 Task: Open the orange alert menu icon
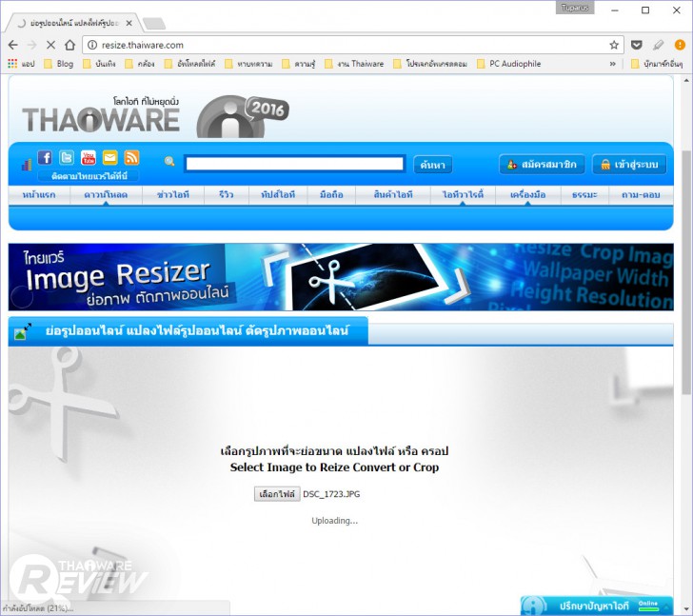pyautogui.click(x=680, y=45)
